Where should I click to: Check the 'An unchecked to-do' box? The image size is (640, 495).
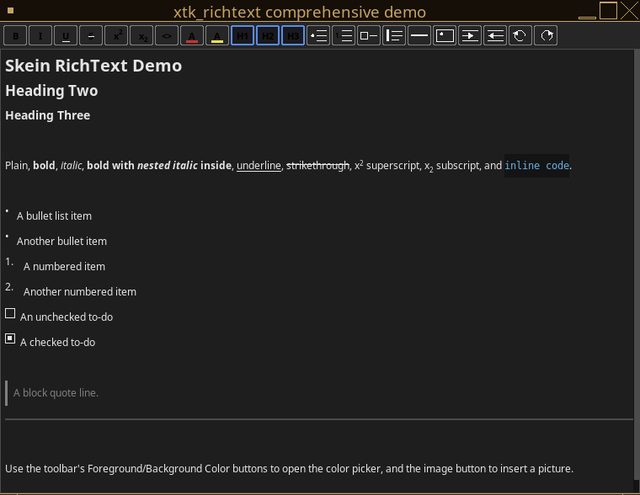(10, 313)
